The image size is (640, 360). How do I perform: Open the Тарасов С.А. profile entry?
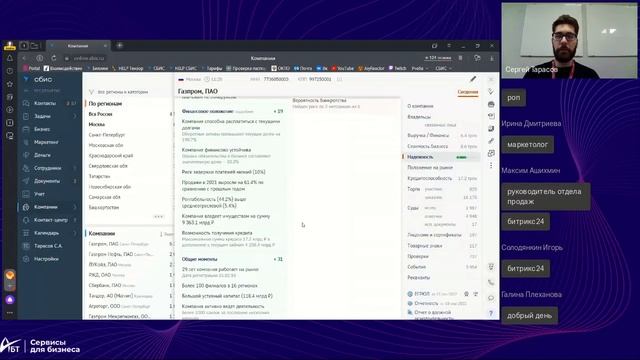[48, 246]
